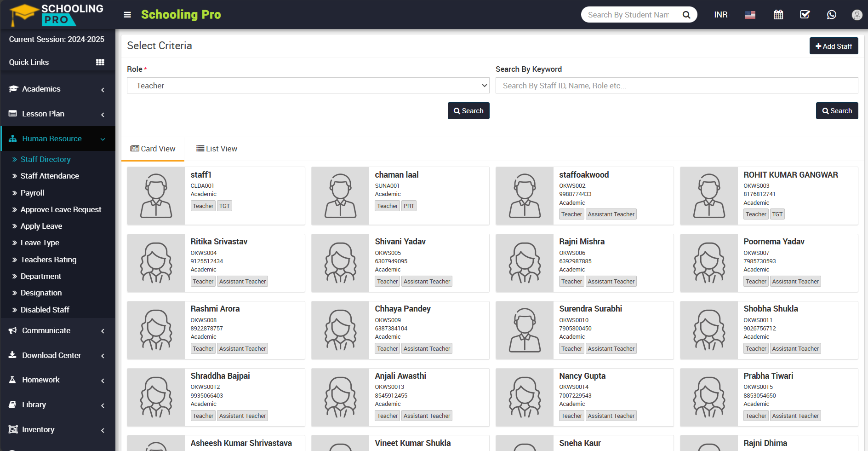Expand the Lesson Plan menu chevron
Image resolution: width=868 pixels, height=451 pixels.
pos(103,115)
